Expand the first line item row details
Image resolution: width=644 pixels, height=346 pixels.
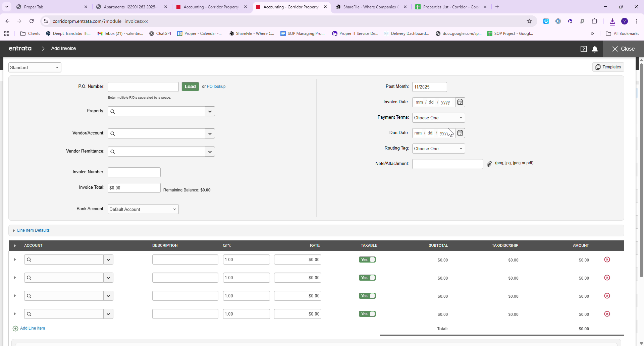15,259
